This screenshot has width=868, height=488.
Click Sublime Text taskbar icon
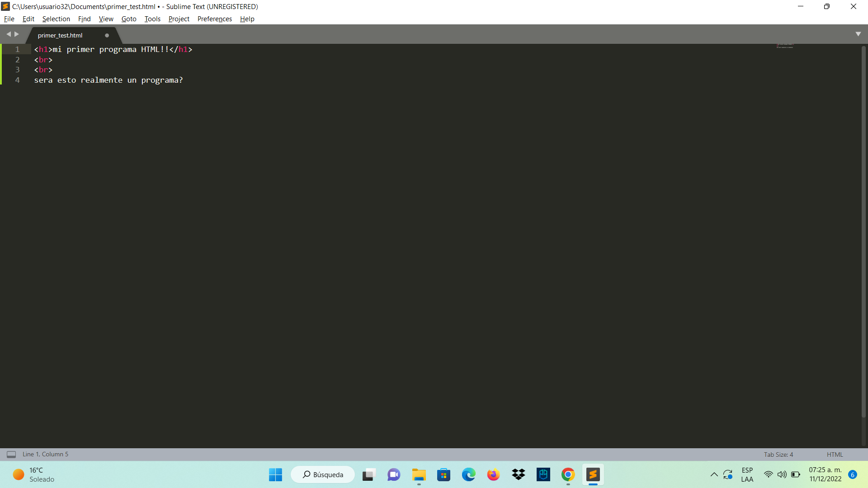click(x=593, y=474)
